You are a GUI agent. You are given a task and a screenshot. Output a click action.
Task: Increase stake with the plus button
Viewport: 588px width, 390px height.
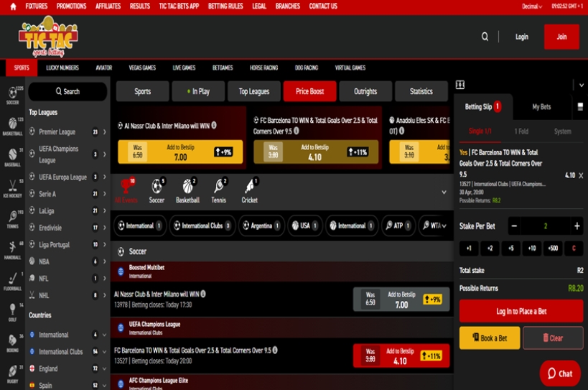tap(577, 226)
